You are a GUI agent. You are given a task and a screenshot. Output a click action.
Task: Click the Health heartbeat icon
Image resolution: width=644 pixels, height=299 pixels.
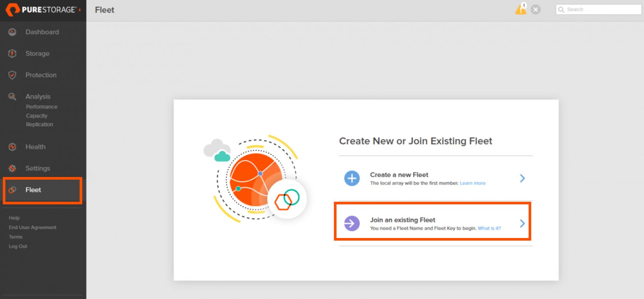(12, 147)
